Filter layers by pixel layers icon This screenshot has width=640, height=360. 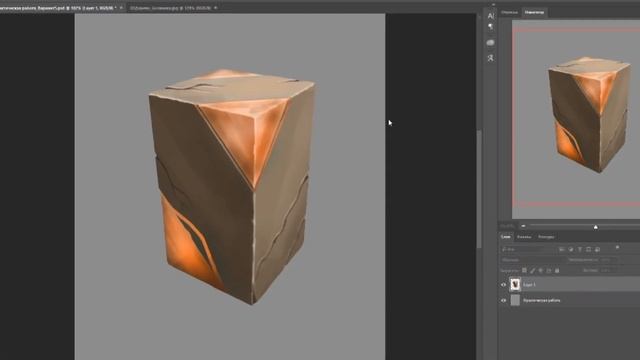pos(562,249)
